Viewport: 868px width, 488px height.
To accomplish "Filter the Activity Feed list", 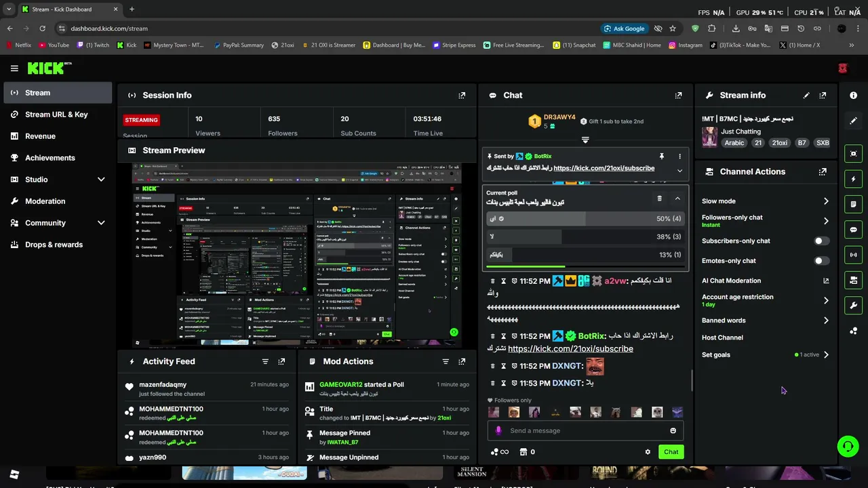I will click(x=265, y=362).
